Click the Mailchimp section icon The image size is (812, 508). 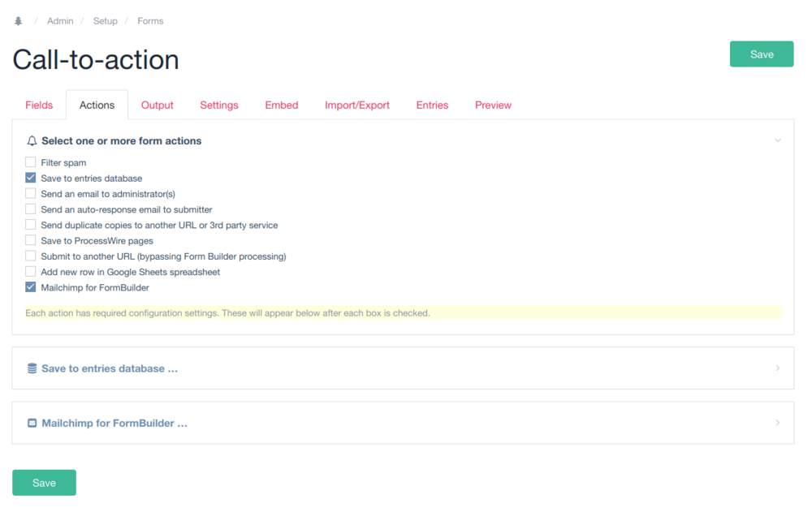pos(32,424)
